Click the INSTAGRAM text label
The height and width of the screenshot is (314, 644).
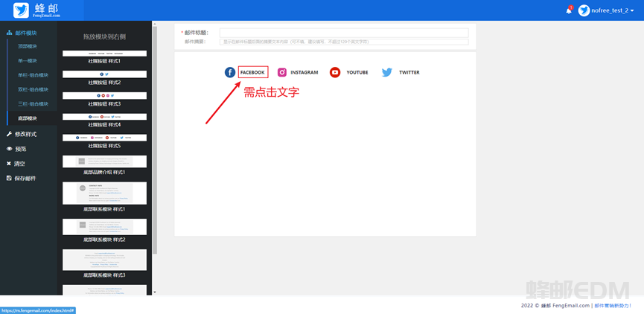[305, 72]
